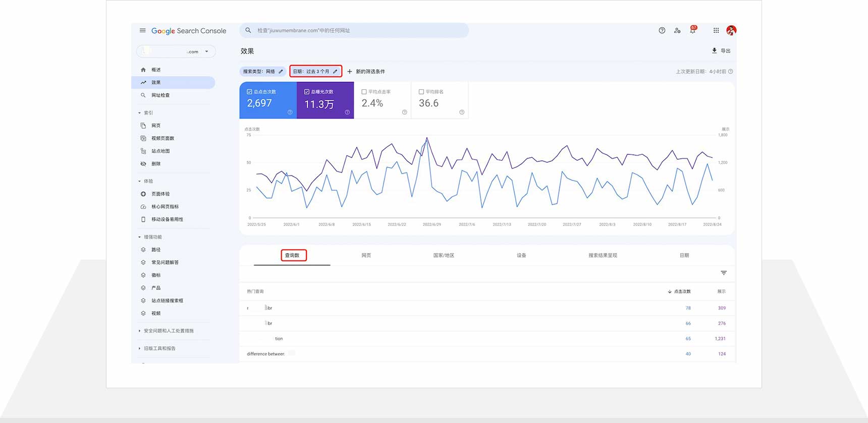Add 新的筛选条件 filter
The width and height of the screenshot is (868, 423).
point(366,72)
